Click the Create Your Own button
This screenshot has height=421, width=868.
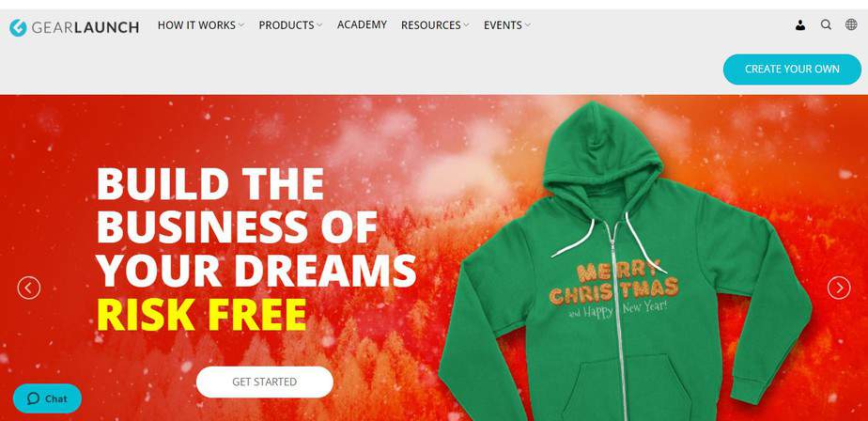(792, 70)
